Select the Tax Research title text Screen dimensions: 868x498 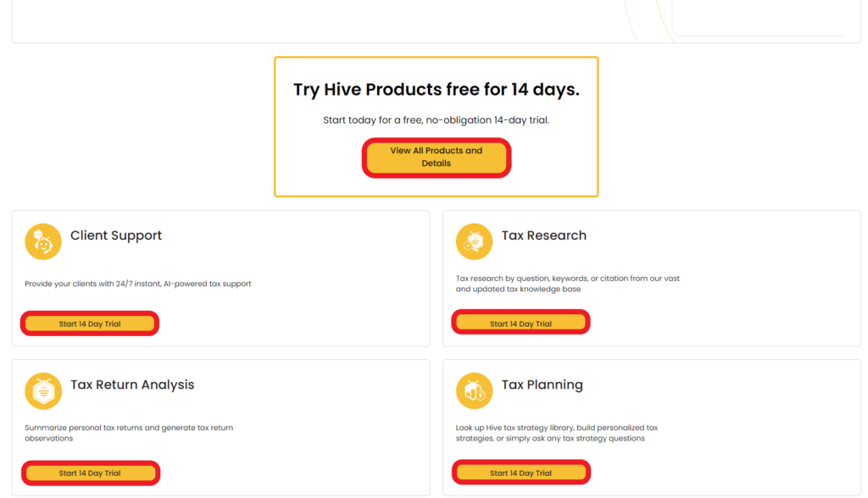coord(543,235)
